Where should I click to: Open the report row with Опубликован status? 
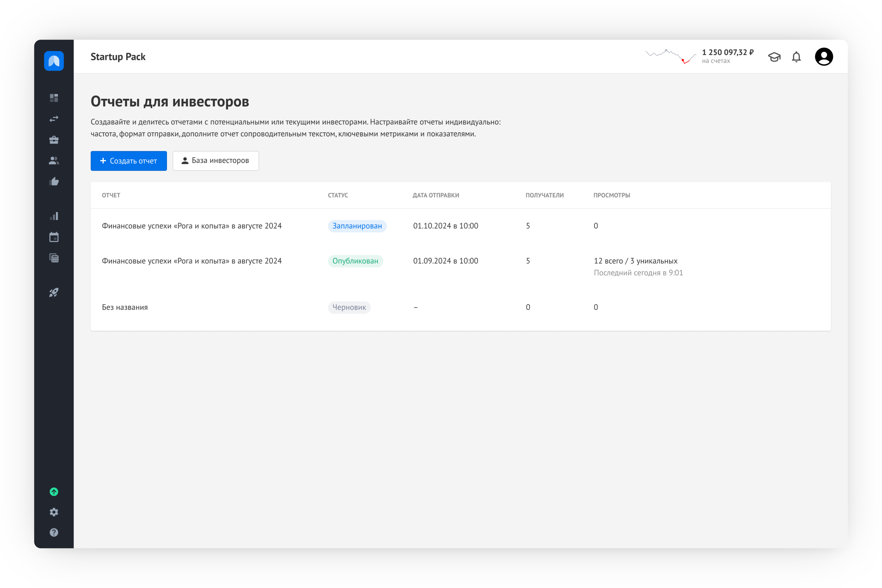click(460, 267)
